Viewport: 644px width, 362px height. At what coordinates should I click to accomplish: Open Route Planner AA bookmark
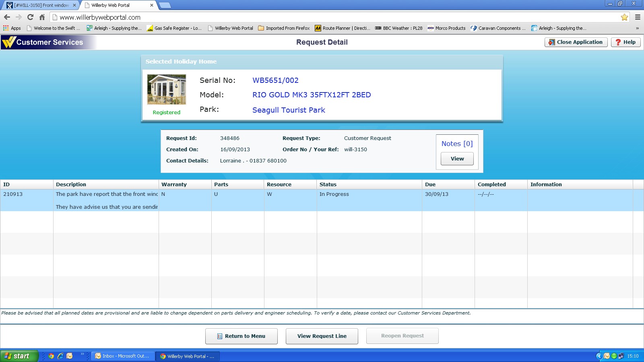coord(342,28)
